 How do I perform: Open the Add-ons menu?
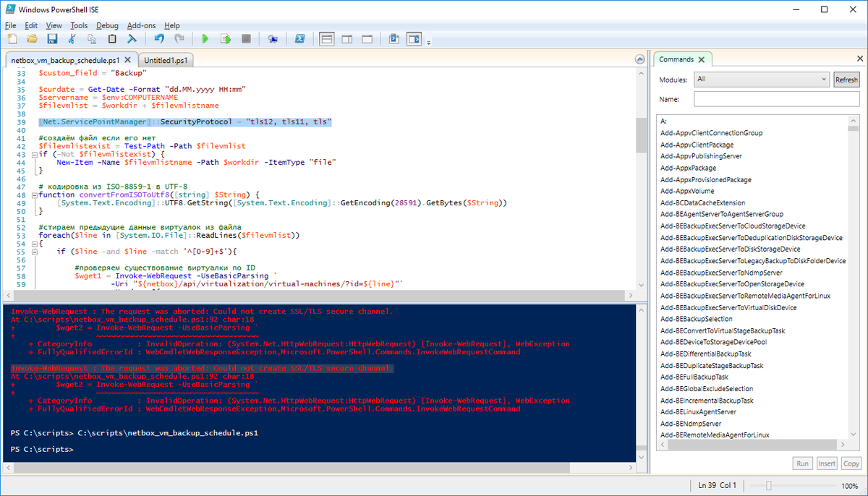coord(140,25)
